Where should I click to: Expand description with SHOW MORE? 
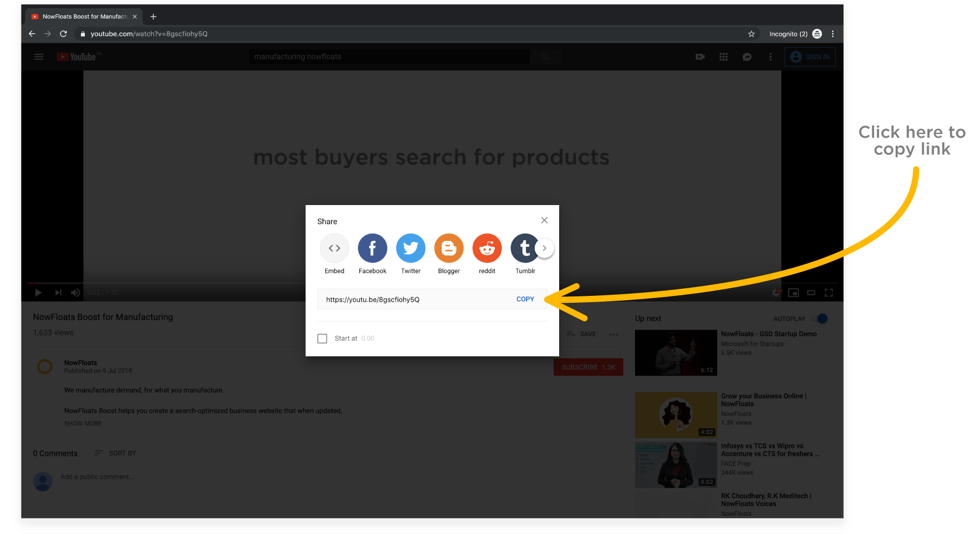pyautogui.click(x=83, y=423)
